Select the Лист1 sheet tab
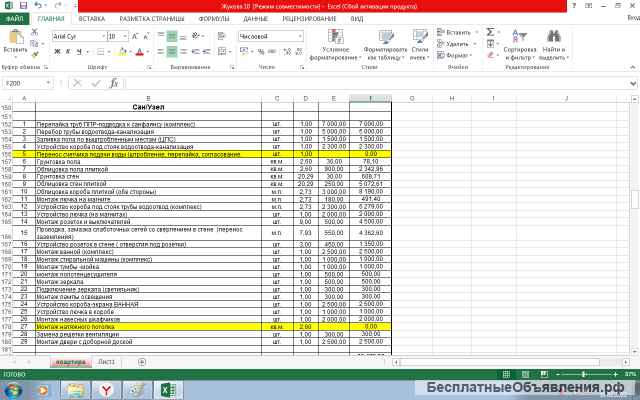Image resolution: width=640 pixels, height=400 pixels. (x=106, y=361)
